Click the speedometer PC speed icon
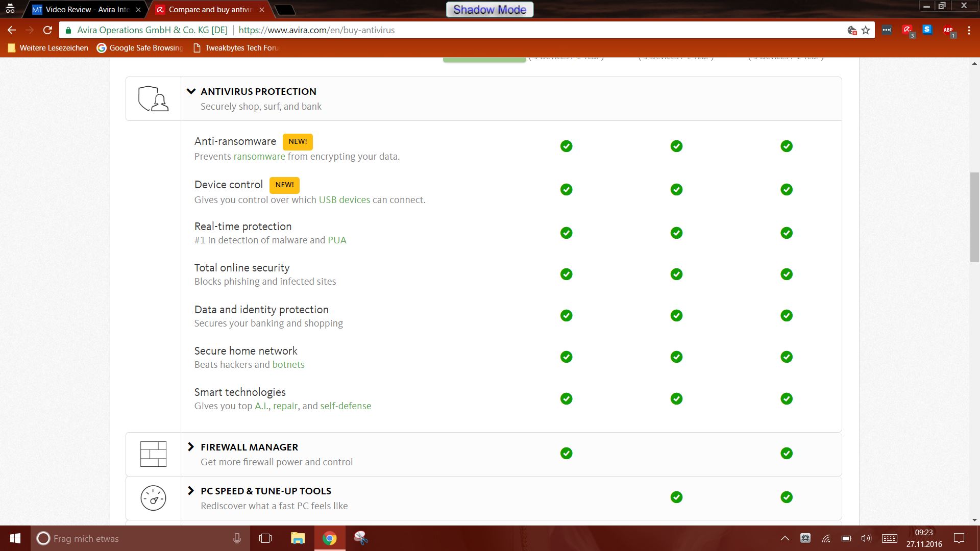This screenshot has width=980, height=551. [153, 498]
